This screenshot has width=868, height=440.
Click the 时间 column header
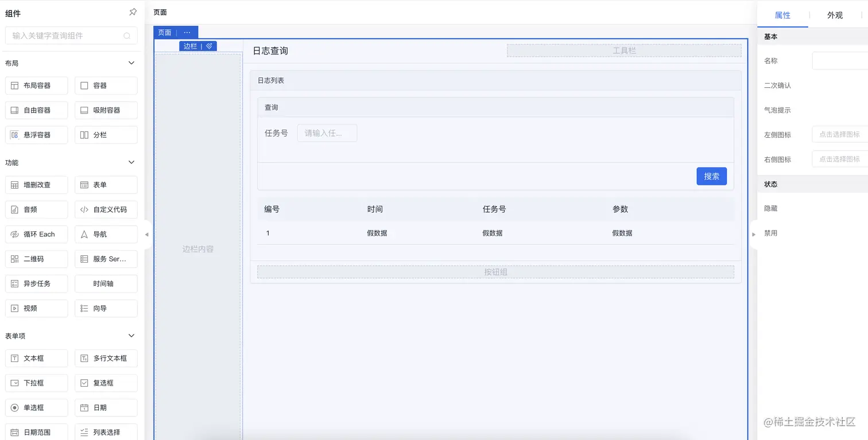coord(375,209)
